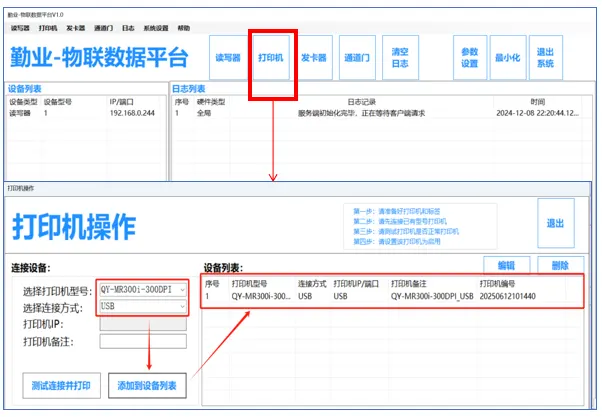Click the 发卡器 large toolbar button
602x417 pixels.
coord(315,57)
